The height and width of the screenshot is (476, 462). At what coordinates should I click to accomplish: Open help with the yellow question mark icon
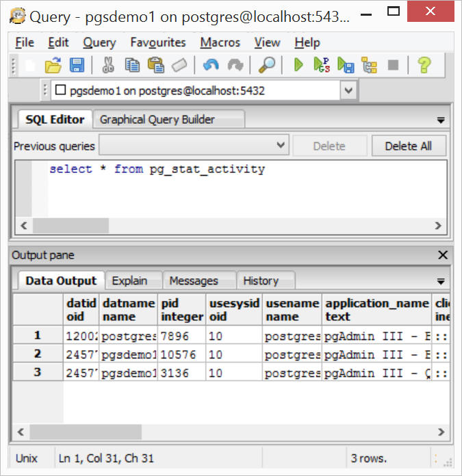(424, 65)
